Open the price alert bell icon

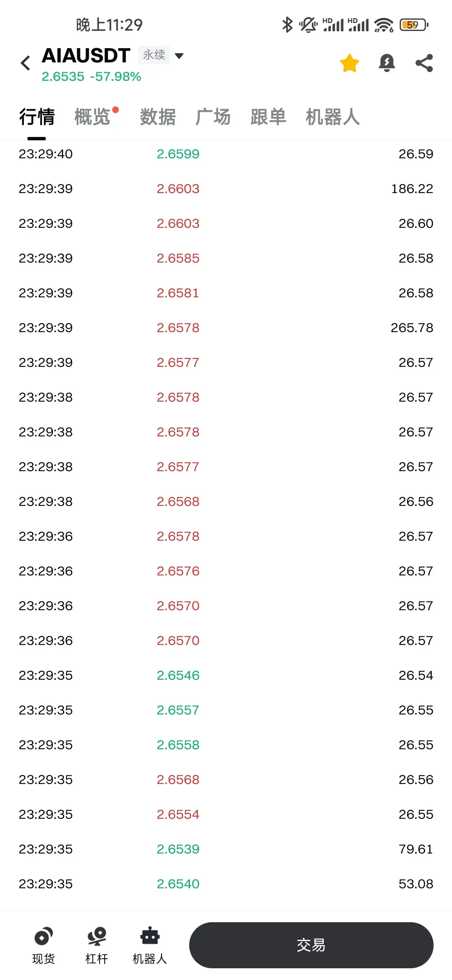point(387,63)
